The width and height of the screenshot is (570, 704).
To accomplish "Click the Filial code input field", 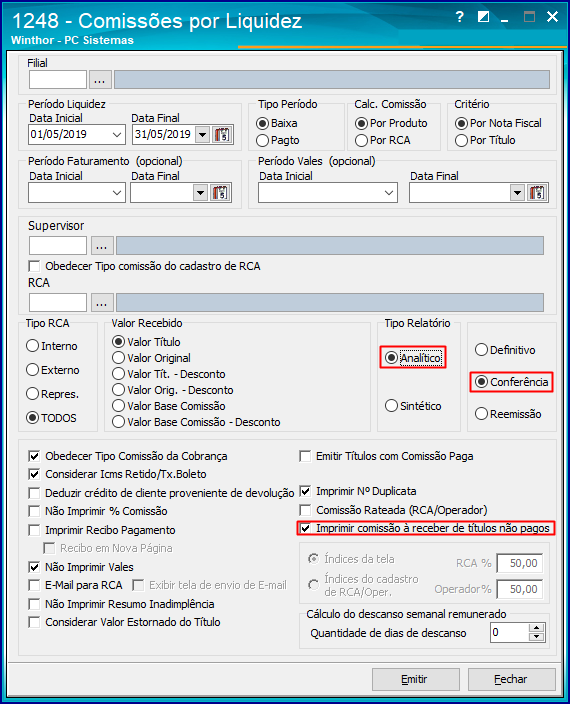I will tap(58, 80).
